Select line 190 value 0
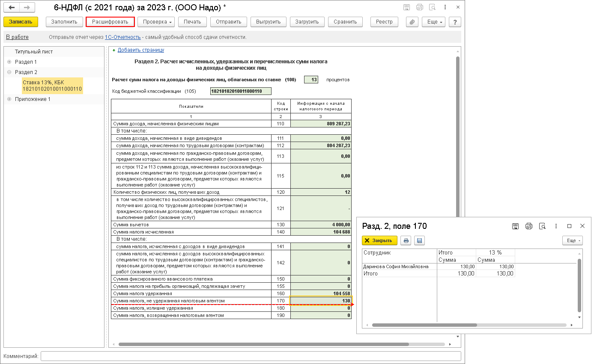This screenshot has height=364, width=594. tap(321, 315)
